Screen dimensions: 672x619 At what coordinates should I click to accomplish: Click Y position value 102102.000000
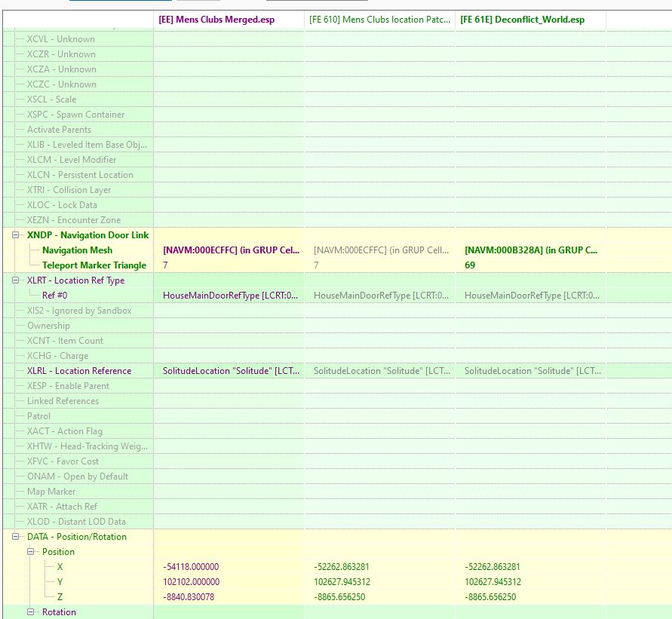click(191, 582)
